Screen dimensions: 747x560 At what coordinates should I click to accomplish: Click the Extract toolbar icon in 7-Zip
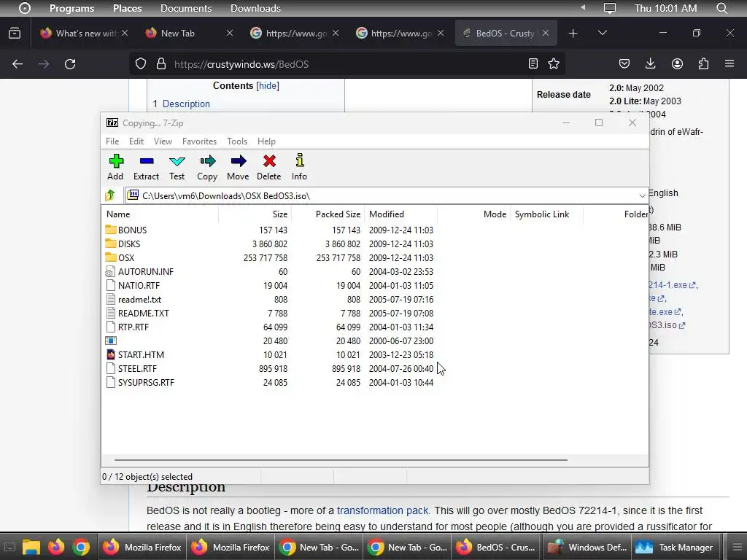146,167
